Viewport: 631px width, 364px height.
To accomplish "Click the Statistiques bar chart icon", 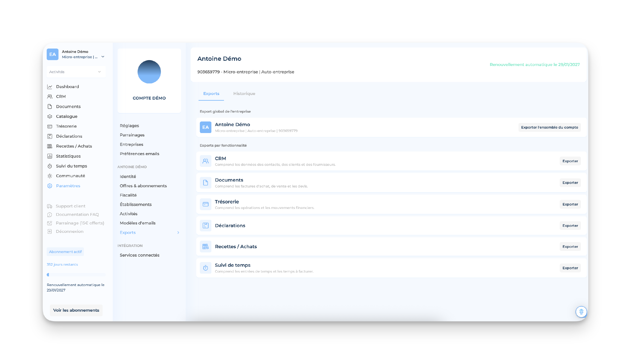I will (50, 156).
